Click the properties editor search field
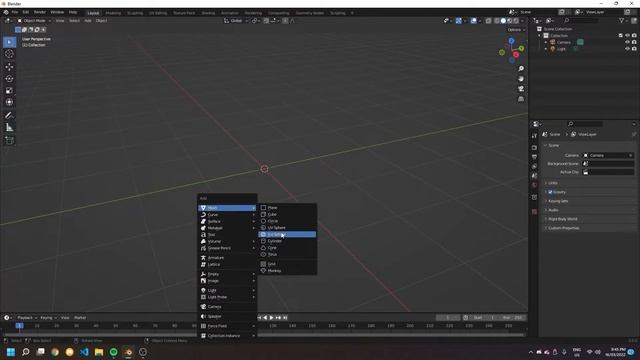This screenshot has height=360, width=640. (x=585, y=124)
